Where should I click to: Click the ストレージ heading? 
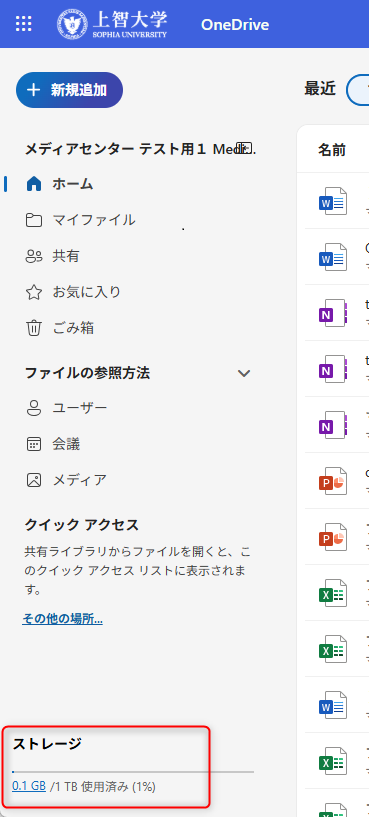click(x=47, y=744)
